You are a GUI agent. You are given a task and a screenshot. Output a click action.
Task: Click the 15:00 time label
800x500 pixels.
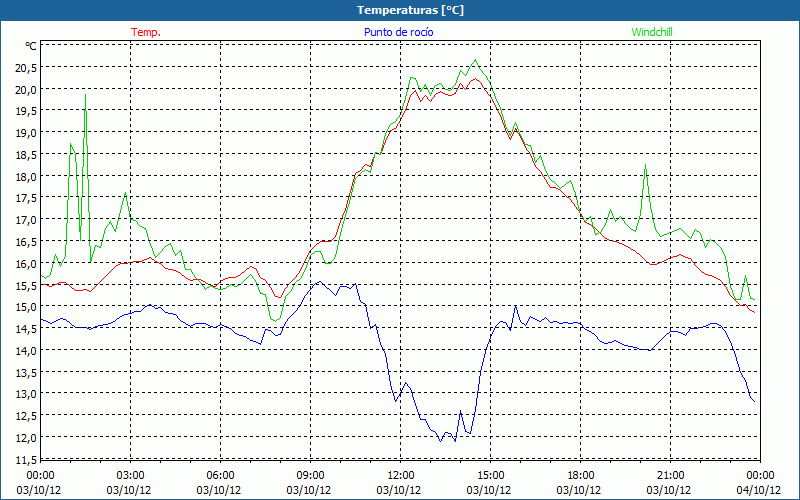click(x=490, y=476)
